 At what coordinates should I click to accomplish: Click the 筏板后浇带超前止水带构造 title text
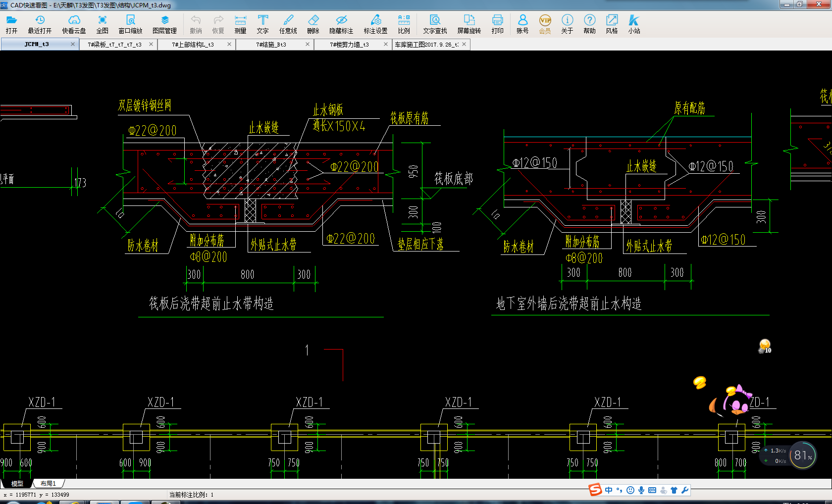[x=211, y=303]
